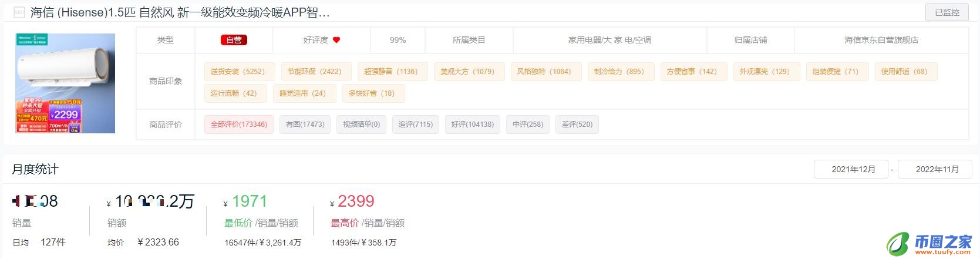Click the red heart icon next to 好评度

[x=336, y=40]
